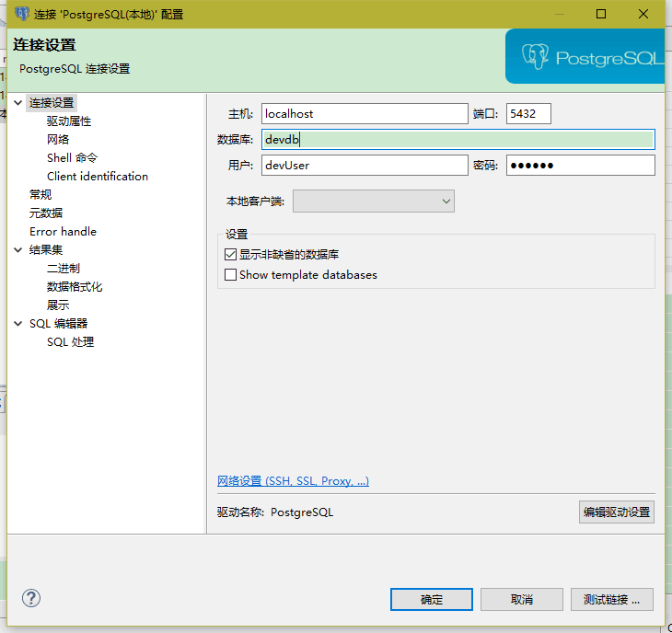Click the 密码 password field
Image resolution: width=672 pixels, height=633 pixels.
pos(581,165)
